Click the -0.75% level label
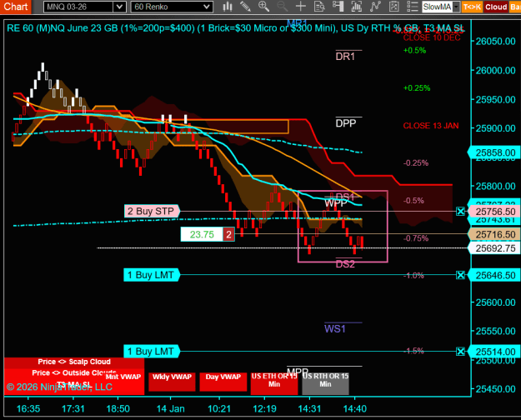The width and height of the screenshot is (521, 420). 416,238
